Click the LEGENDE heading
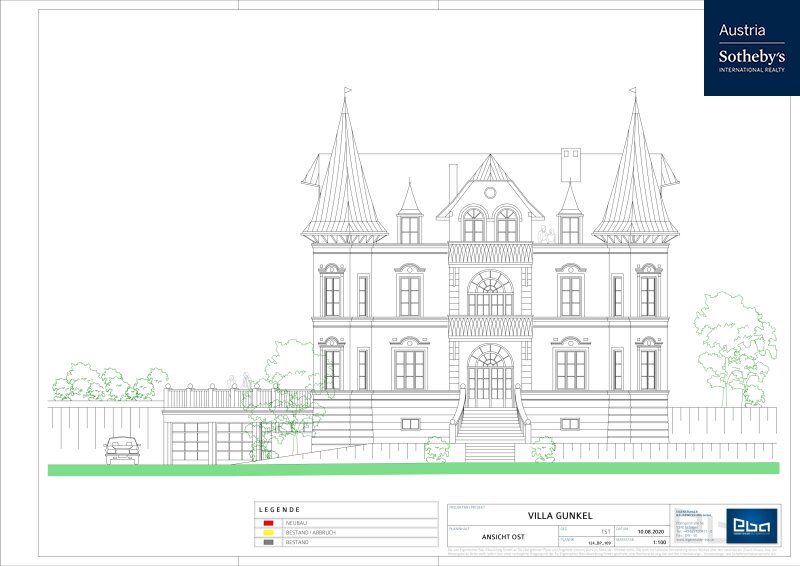Screen dimensions: 800x566 click(279, 509)
